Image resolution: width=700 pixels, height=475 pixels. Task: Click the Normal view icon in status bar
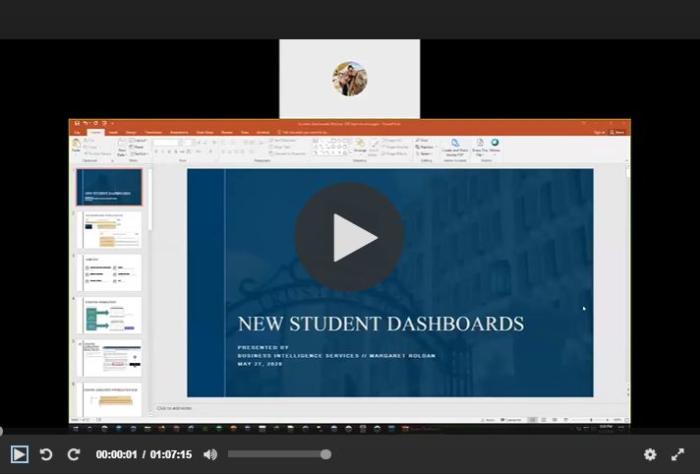532,420
